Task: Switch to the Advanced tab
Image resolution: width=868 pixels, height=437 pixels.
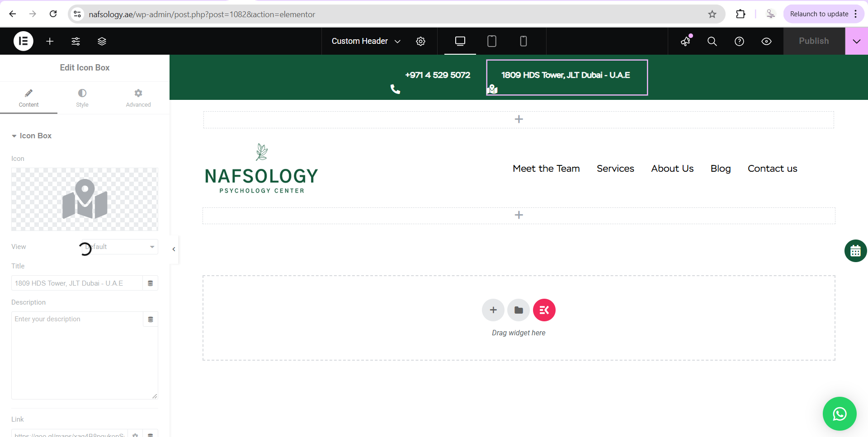Action: 138,98
